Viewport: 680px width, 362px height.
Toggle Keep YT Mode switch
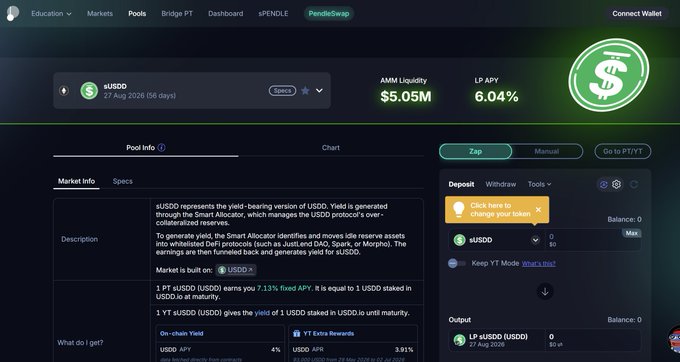click(x=457, y=263)
